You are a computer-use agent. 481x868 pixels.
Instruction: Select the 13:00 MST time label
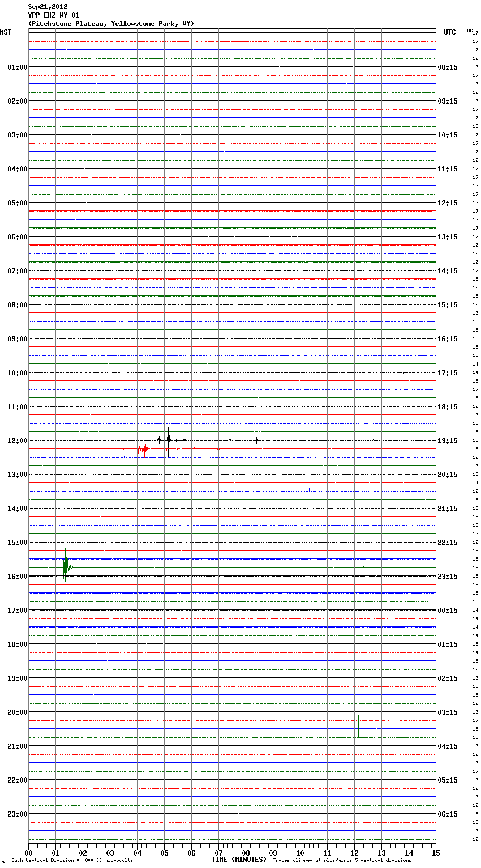(x=18, y=475)
